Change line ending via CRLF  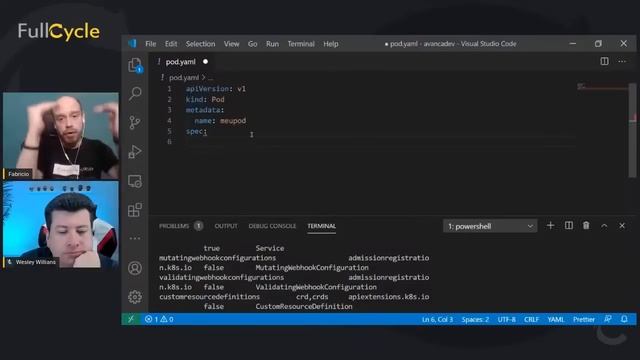tap(531, 319)
